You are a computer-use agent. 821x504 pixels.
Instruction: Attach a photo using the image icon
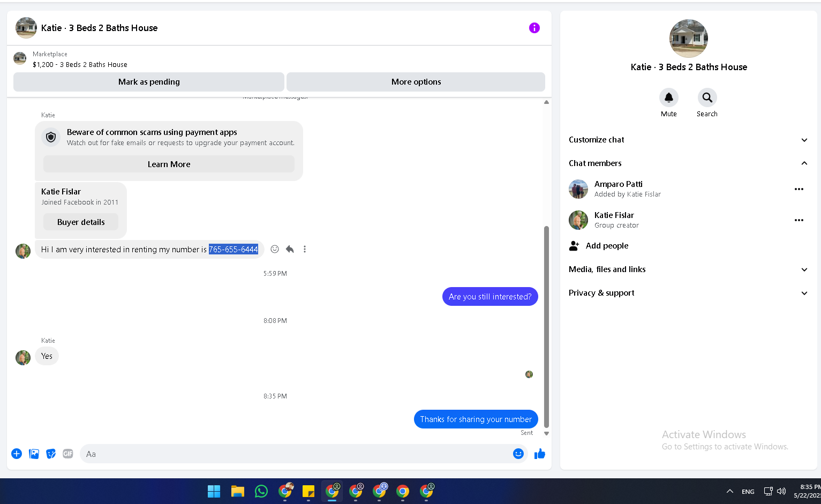click(x=34, y=454)
